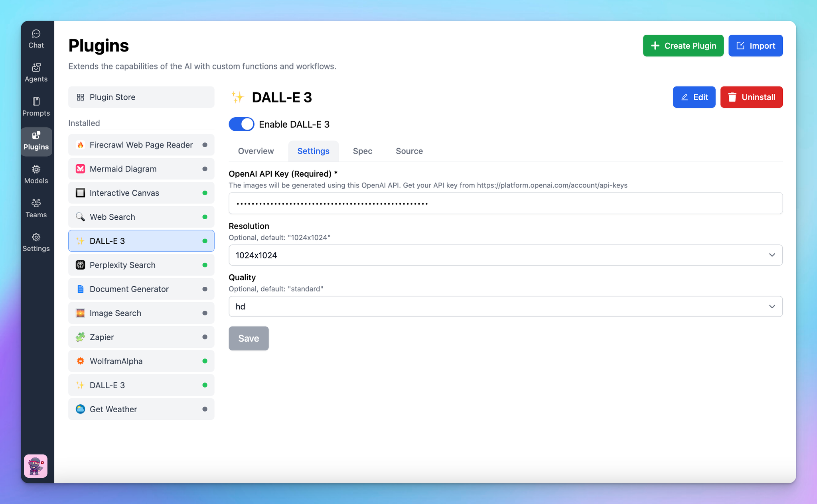Select the Get Weather plugin label
Viewport: 817px width, 504px height.
113,409
